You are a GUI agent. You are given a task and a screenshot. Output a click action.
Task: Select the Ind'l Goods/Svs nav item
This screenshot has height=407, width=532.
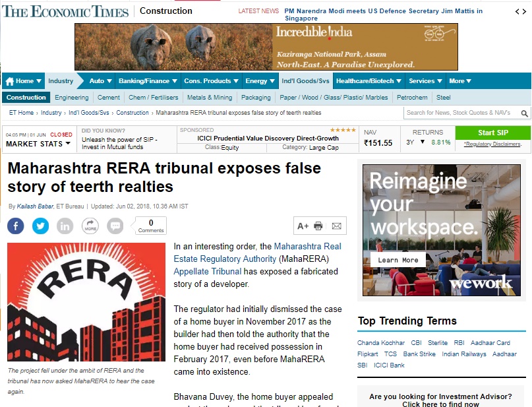(x=305, y=81)
